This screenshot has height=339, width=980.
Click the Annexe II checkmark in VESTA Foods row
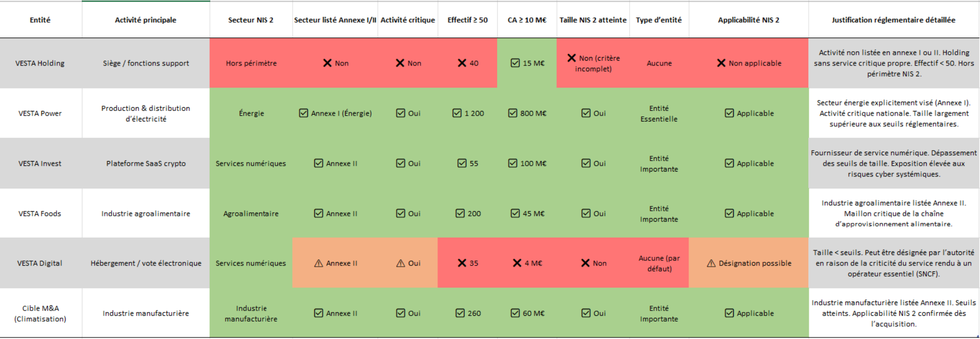click(319, 213)
